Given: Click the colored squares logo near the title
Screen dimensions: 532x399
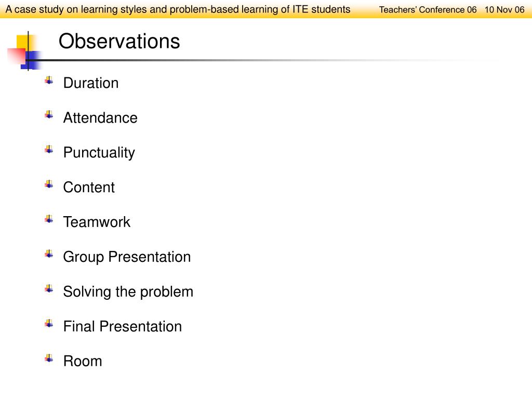Looking at the screenshot, I should click(24, 50).
